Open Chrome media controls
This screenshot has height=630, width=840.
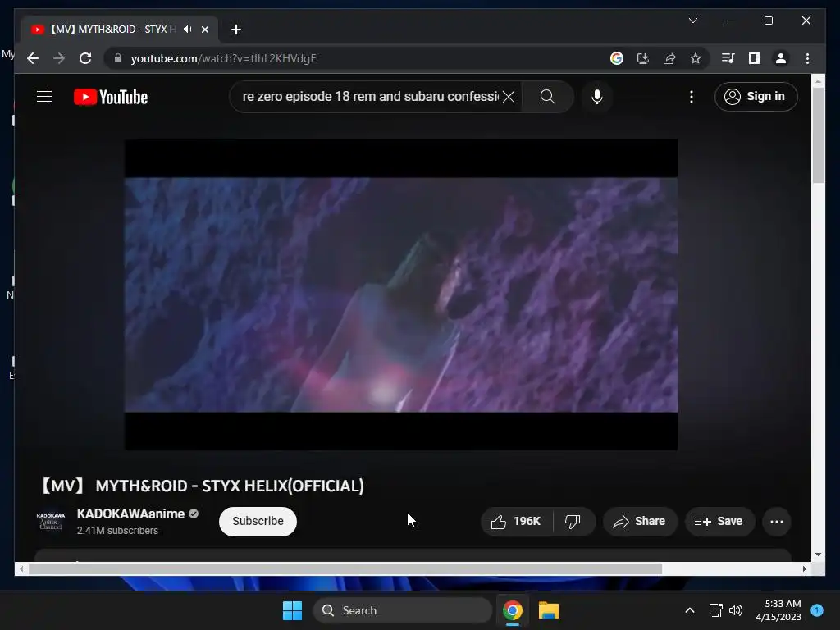point(728,58)
